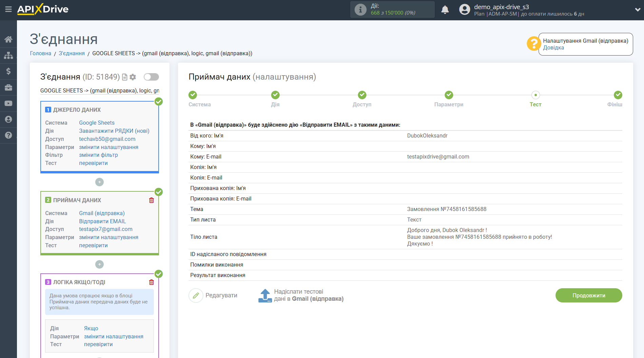The width and height of the screenshot is (644, 358).
Task: Expand the account dropdown chevron
Action: click(x=637, y=9)
